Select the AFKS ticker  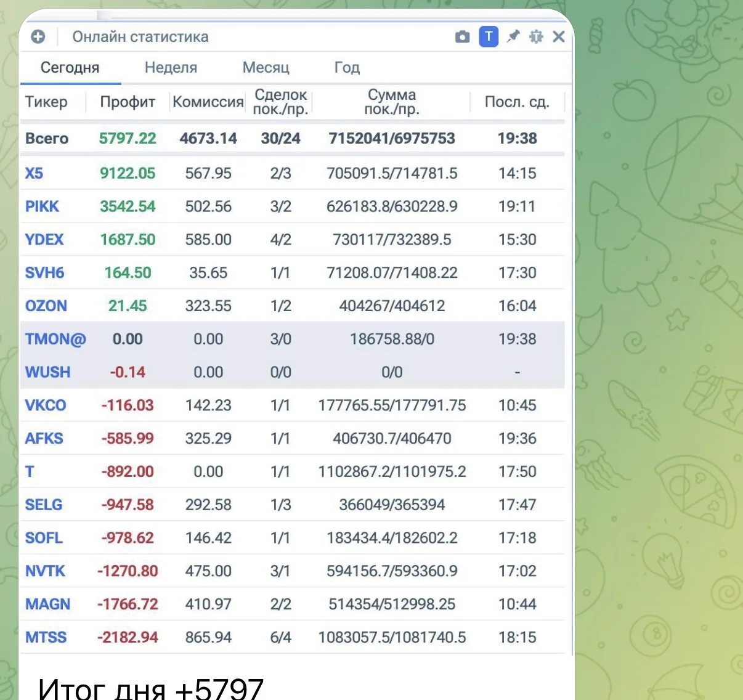pos(44,439)
